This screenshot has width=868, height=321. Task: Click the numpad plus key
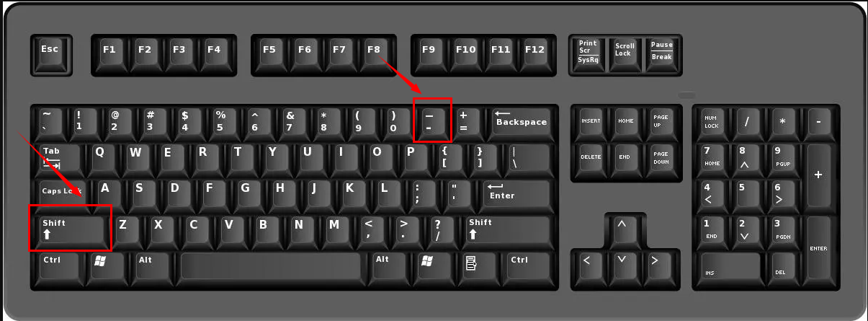click(818, 177)
